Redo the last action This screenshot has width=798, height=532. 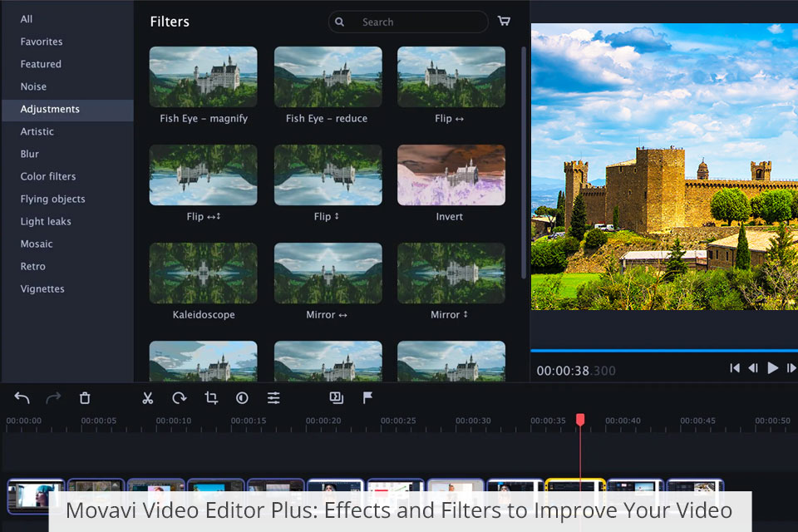(x=53, y=397)
